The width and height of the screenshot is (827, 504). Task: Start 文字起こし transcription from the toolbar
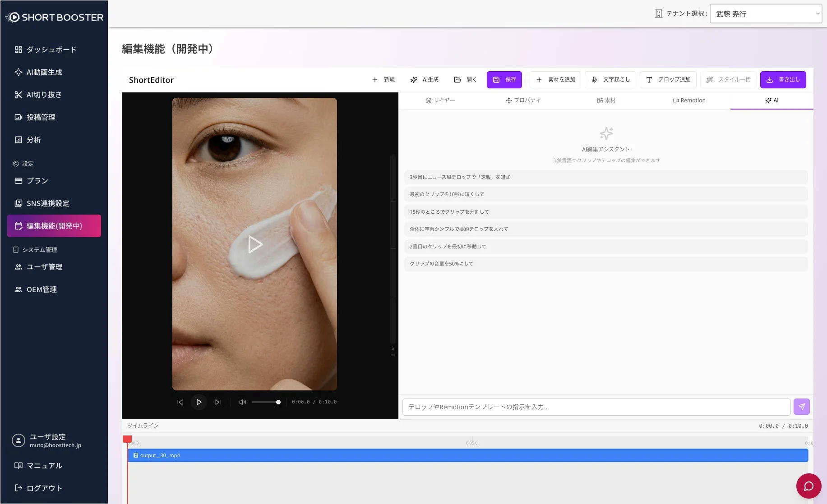[x=610, y=79]
